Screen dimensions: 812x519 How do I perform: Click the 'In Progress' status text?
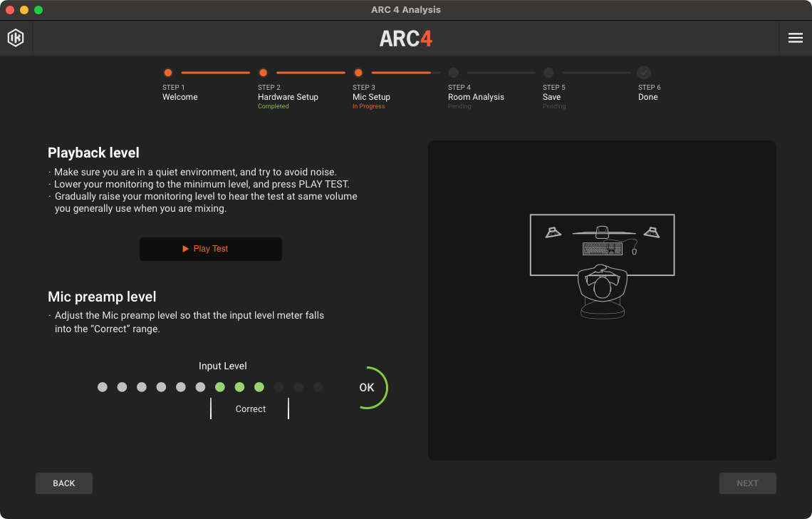[369, 106]
